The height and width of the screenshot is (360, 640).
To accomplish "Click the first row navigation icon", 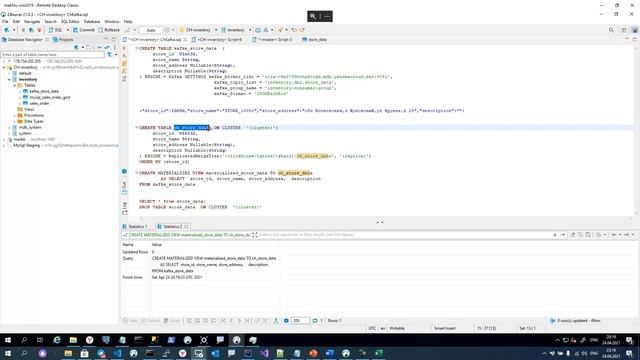I will (223, 321).
